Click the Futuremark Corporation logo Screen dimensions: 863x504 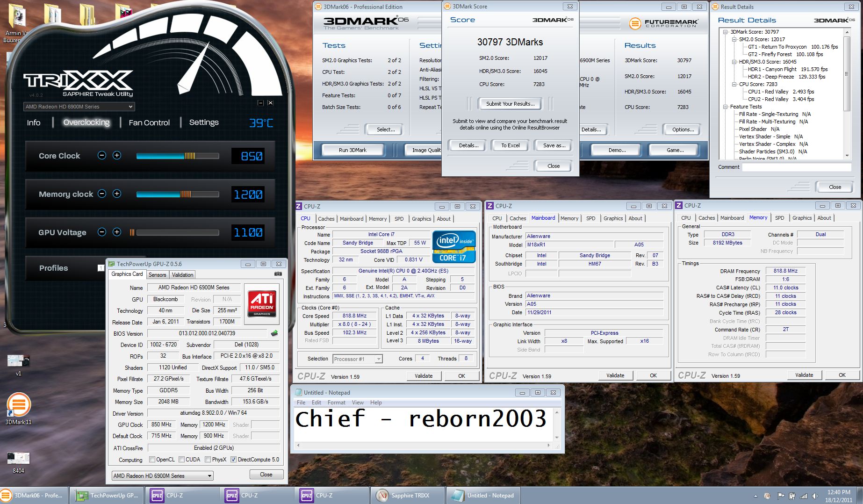point(663,23)
